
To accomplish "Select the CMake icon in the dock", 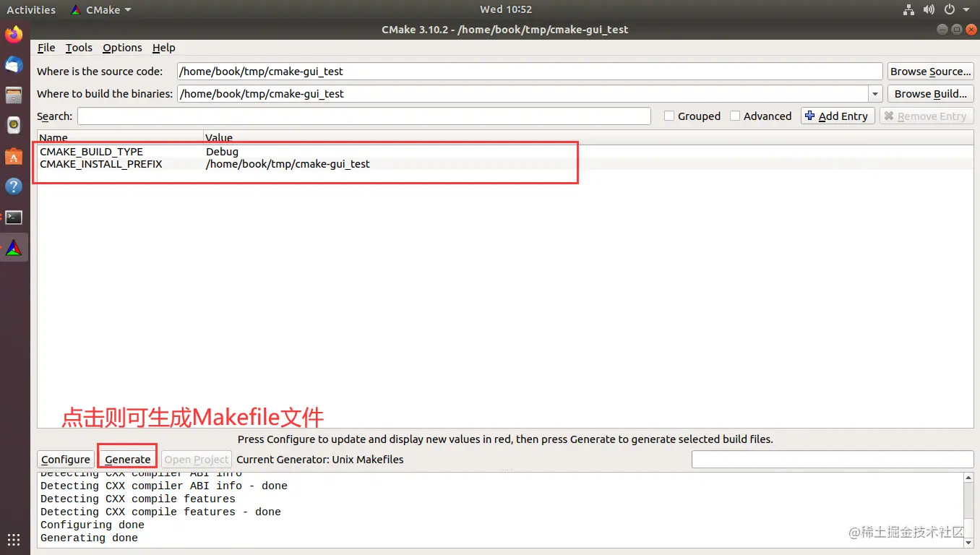I will click(14, 248).
